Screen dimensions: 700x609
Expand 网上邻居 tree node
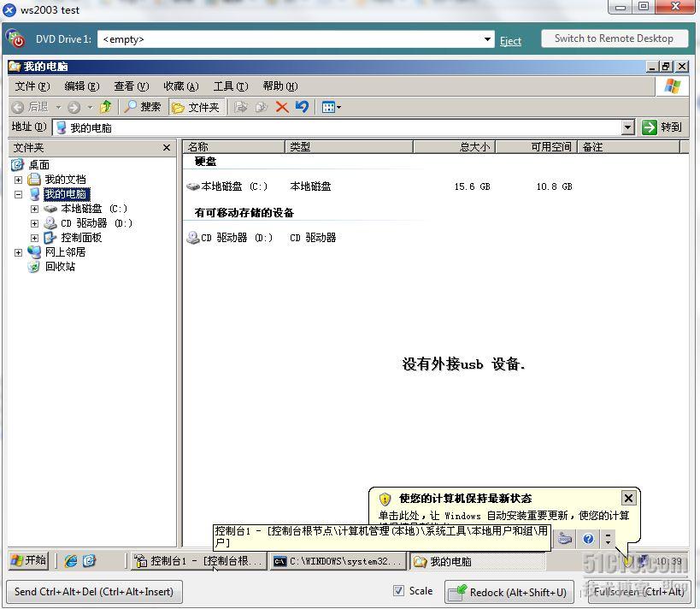pyautogui.click(x=18, y=252)
